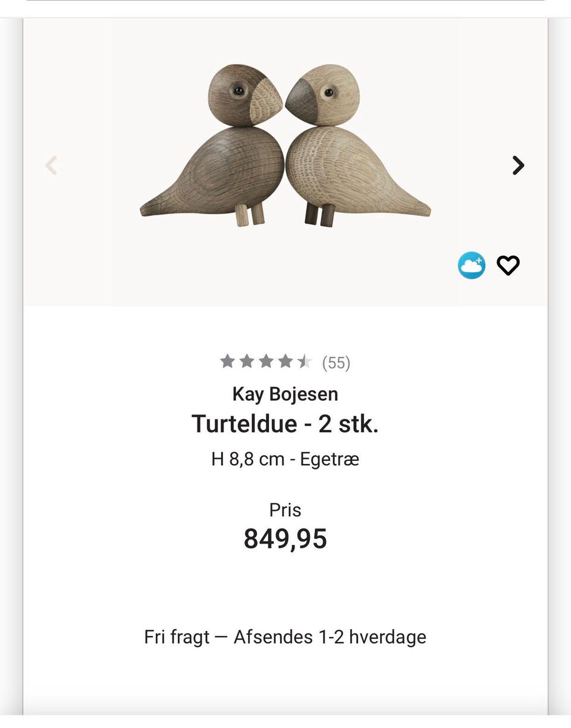
Task: Click the first rating star
Action: pos(227,361)
